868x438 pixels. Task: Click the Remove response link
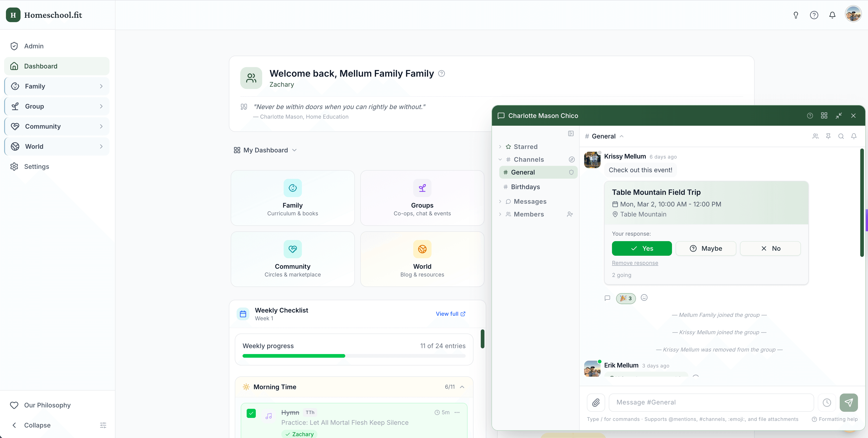(635, 263)
